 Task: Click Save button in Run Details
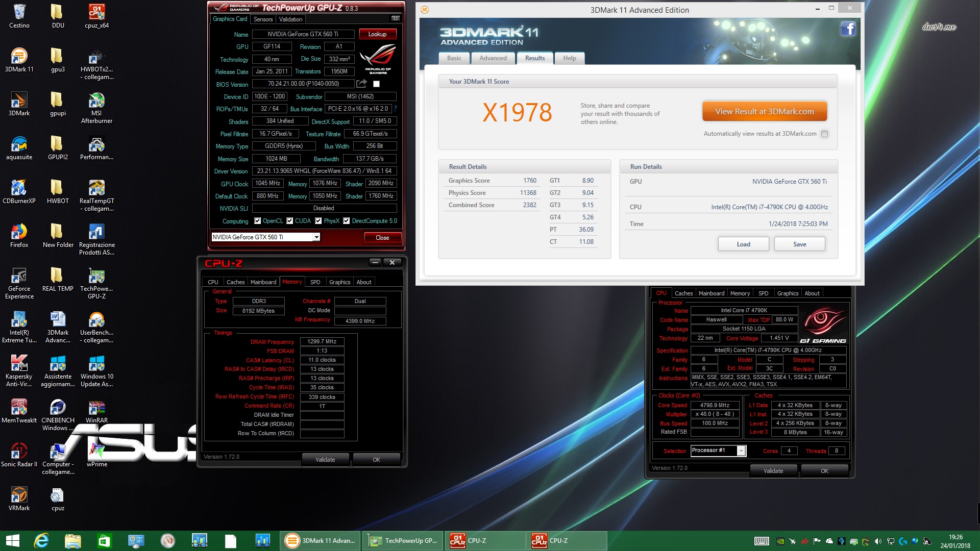(x=799, y=244)
